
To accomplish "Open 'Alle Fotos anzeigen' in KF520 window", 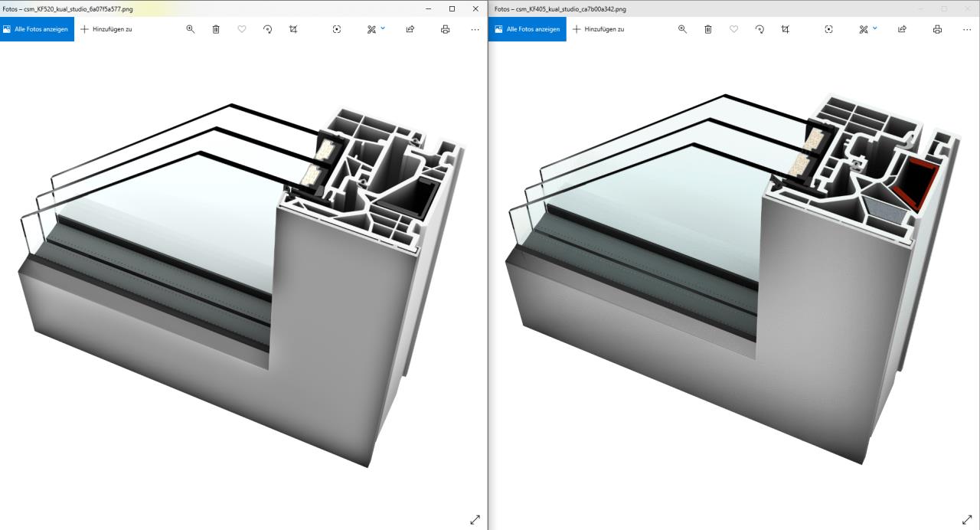I will click(x=37, y=29).
